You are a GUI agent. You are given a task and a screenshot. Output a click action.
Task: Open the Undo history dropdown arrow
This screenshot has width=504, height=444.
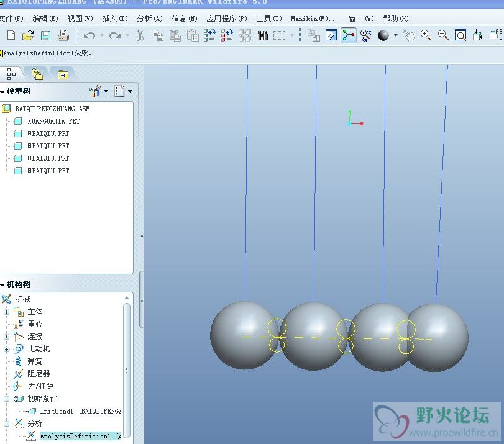(101, 35)
